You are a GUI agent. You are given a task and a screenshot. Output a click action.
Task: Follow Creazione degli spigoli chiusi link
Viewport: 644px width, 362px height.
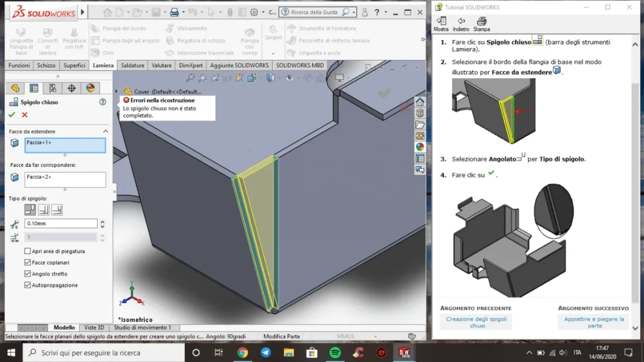(x=477, y=322)
